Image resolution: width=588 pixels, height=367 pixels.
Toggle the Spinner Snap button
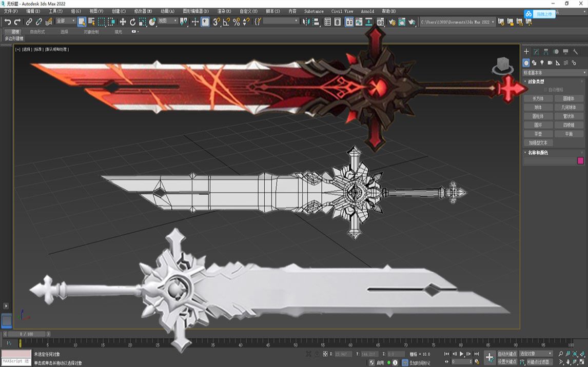246,22
